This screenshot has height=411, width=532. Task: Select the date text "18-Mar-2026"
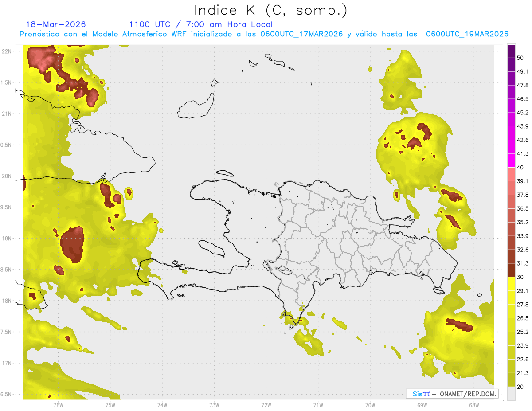tap(56, 24)
